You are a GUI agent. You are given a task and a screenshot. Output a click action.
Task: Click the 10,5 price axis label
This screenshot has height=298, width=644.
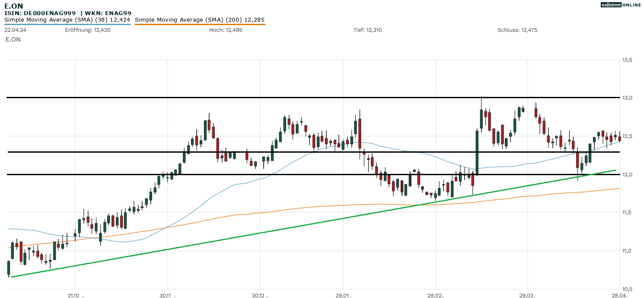[x=627, y=289]
